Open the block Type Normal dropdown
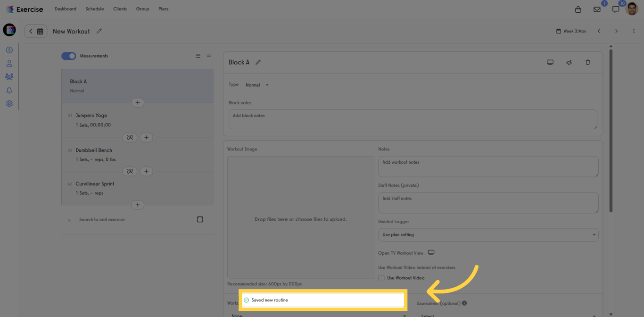This screenshot has width=644, height=317. pyautogui.click(x=257, y=85)
